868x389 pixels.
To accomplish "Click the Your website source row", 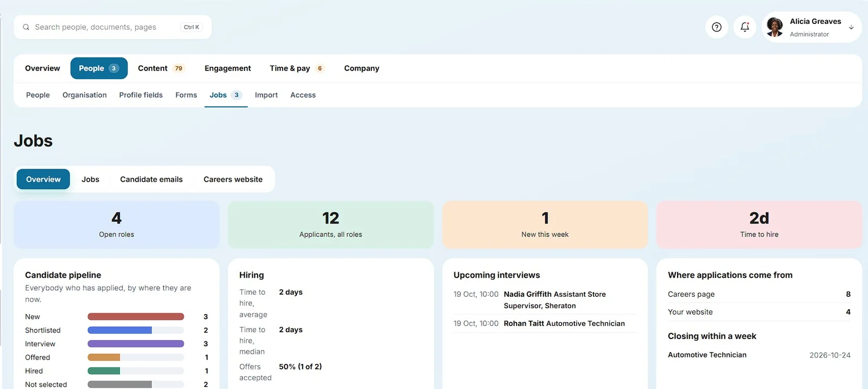I will [759, 312].
